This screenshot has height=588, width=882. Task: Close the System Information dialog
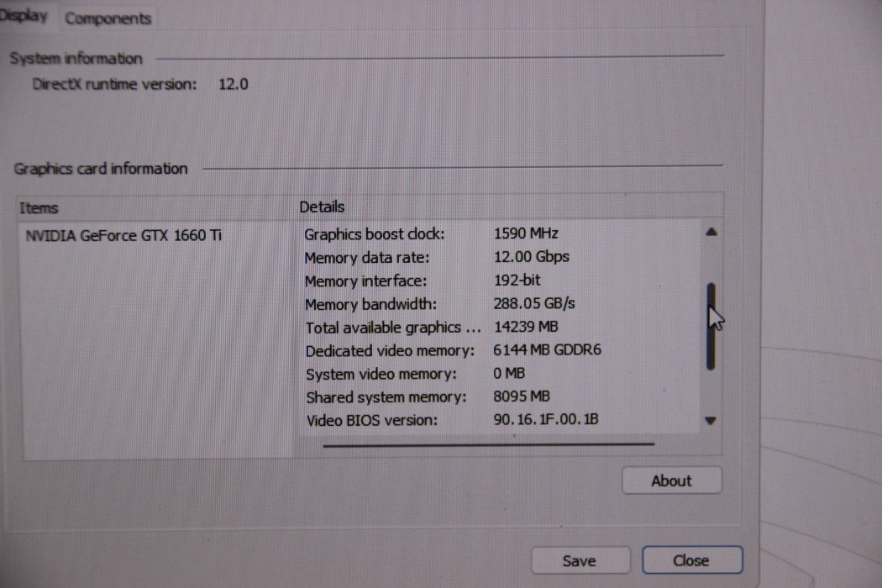(692, 560)
